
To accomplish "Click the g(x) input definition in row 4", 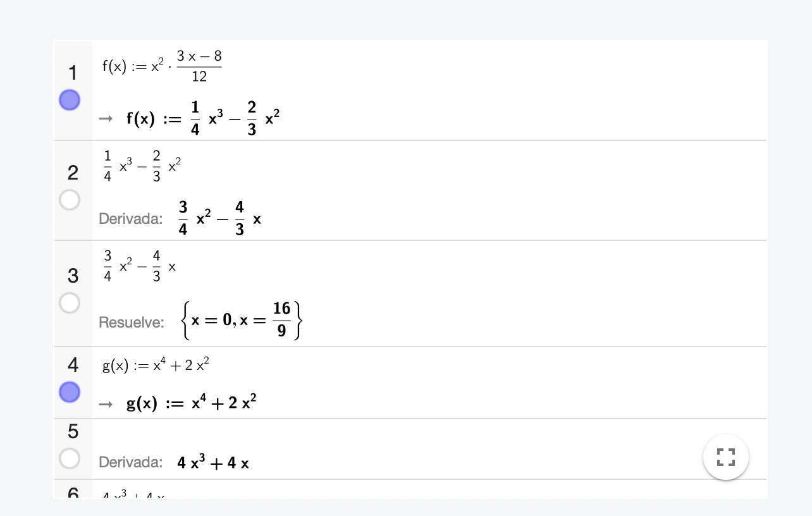I will point(156,365).
